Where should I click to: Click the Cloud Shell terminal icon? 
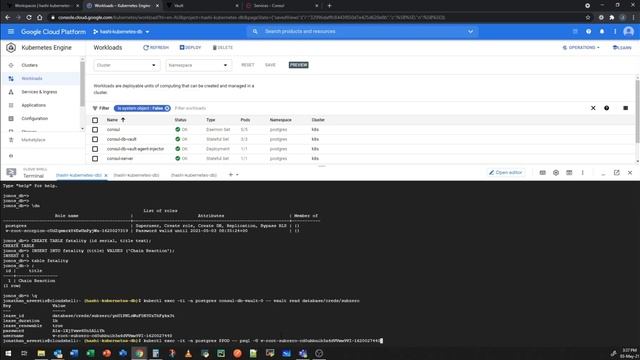(11, 173)
